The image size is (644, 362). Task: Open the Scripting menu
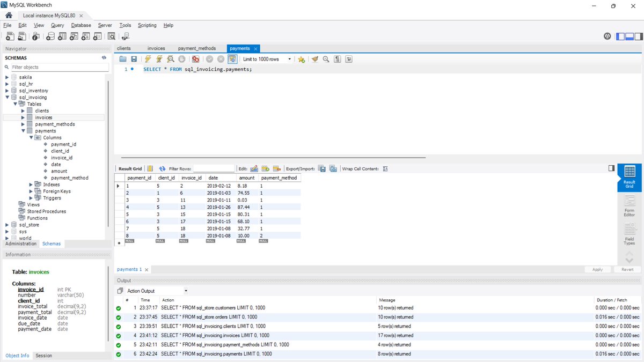(x=147, y=25)
